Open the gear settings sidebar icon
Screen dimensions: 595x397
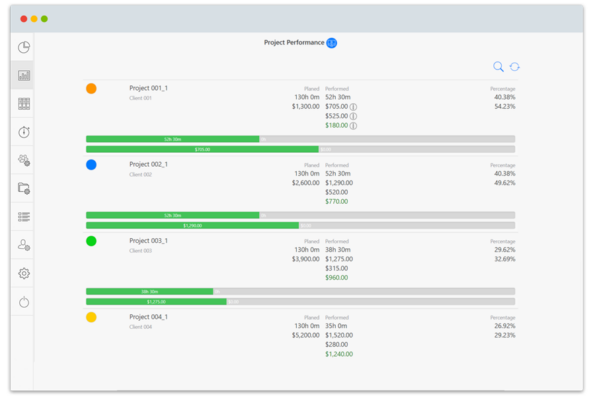click(x=24, y=273)
